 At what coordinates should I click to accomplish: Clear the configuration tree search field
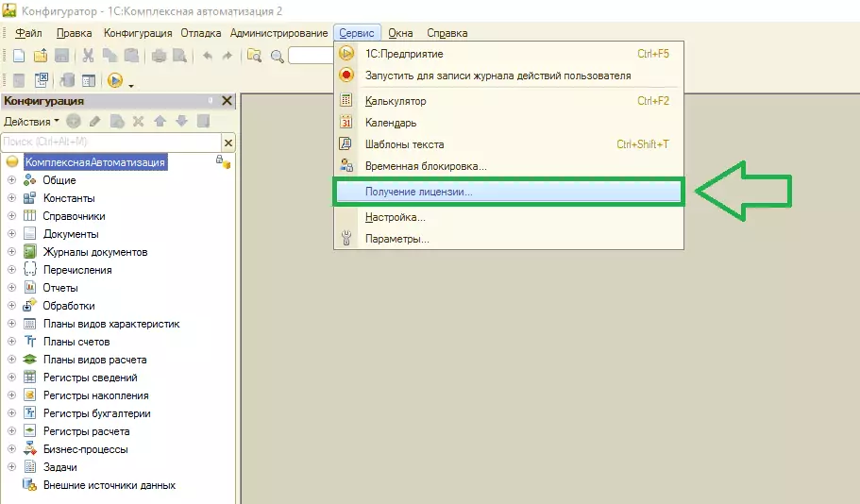pyautogui.click(x=228, y=142)
